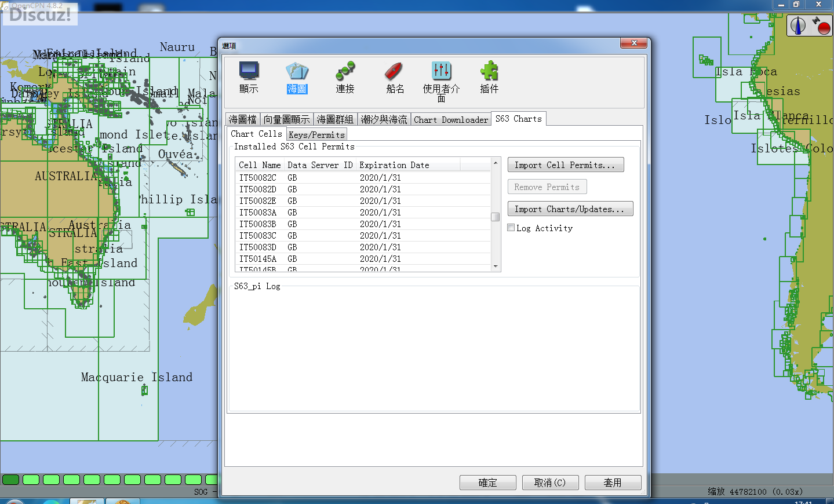This screenshot has height=504, width=834.
Task: Open the 連接 (Connections) settings icon
Action: click(345, 77)
